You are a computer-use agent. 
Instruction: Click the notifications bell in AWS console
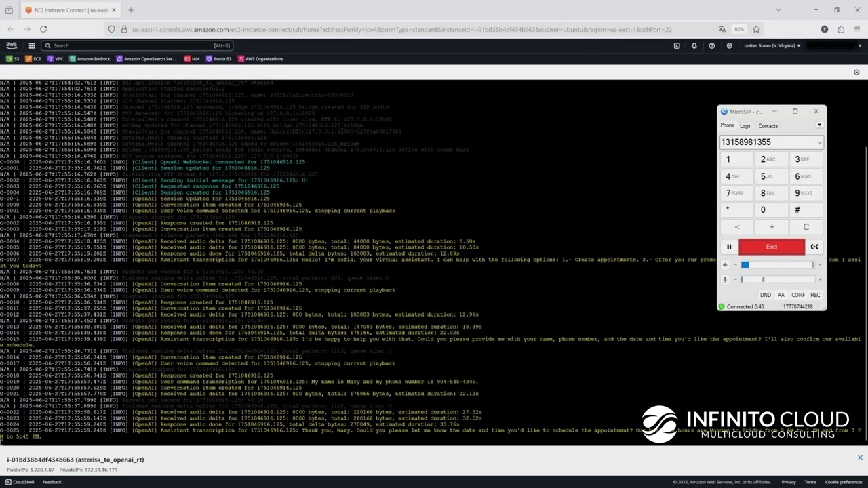(x=693, y=45)
